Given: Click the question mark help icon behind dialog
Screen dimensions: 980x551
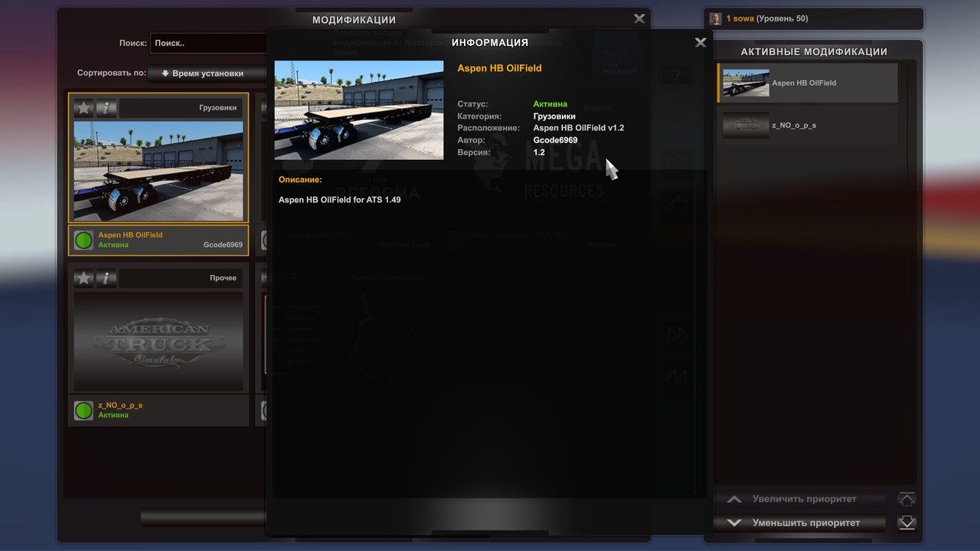Looking at the screenshot, I should coord(677,75).
